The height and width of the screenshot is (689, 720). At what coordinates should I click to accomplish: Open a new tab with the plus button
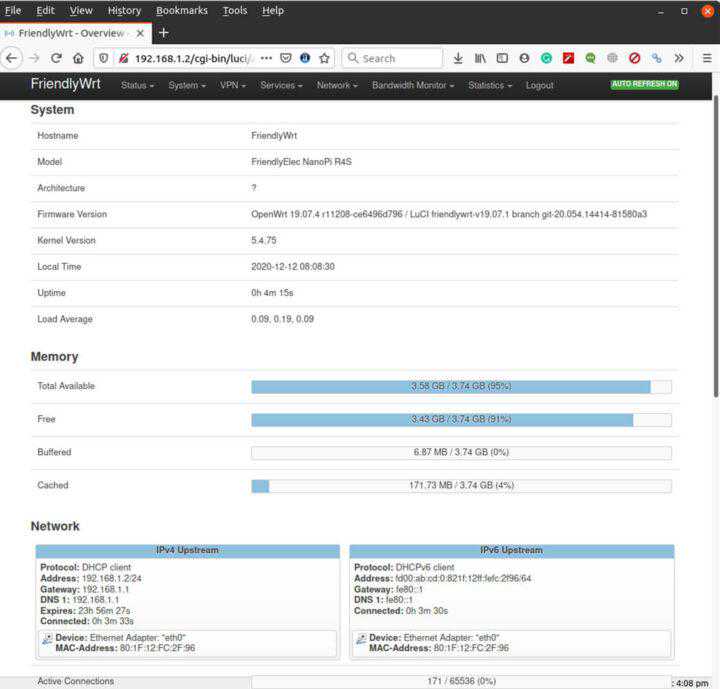tap(164, 32)
